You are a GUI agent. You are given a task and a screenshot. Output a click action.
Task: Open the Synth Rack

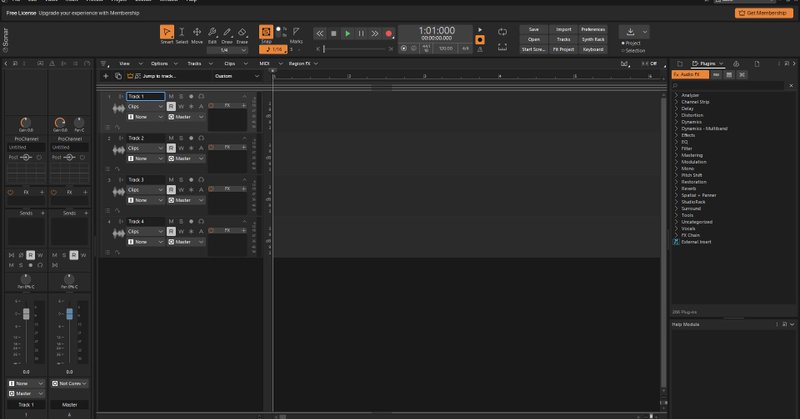point(593,39)
